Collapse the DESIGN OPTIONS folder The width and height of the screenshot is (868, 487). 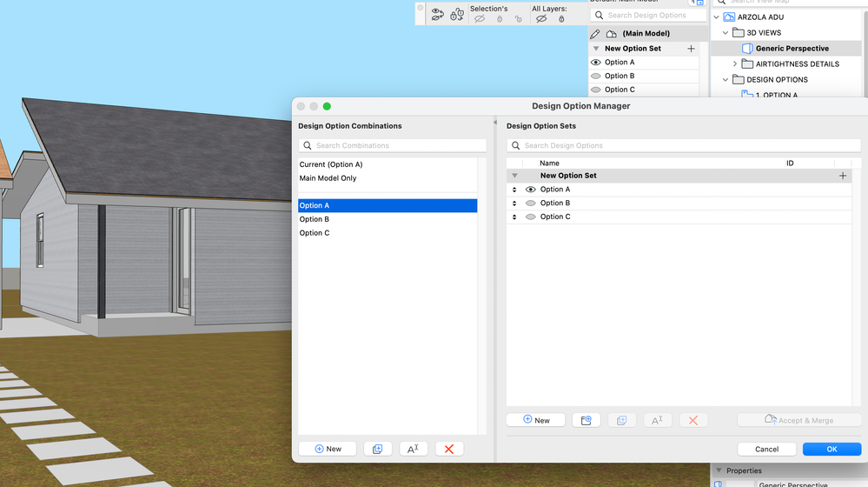[726, 80]
